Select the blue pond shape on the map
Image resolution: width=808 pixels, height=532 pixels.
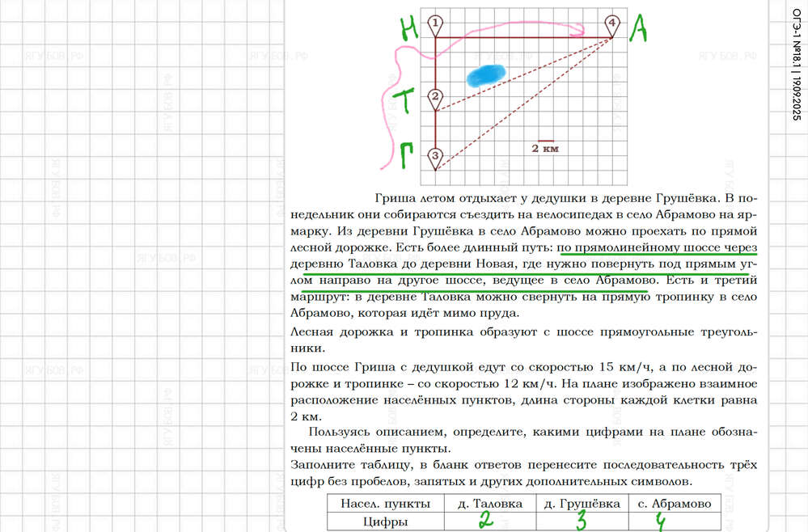[x=487, y=74]
